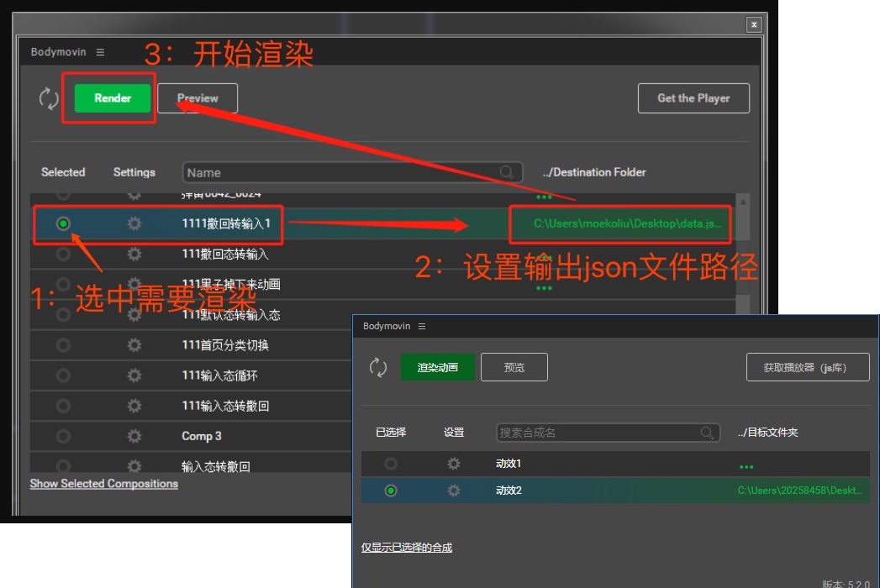Select the radio button for Comp 3
880x588 pixels.
click(63, 436)
